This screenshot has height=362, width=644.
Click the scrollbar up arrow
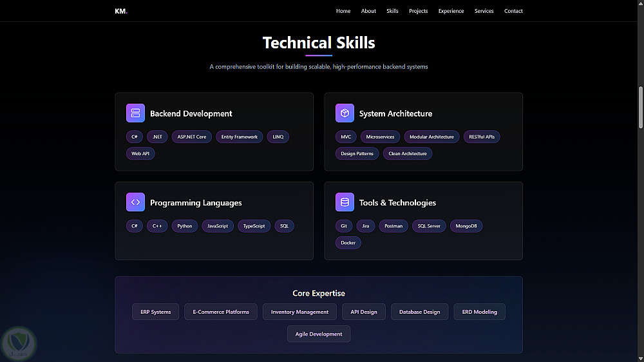pos(640,3)
